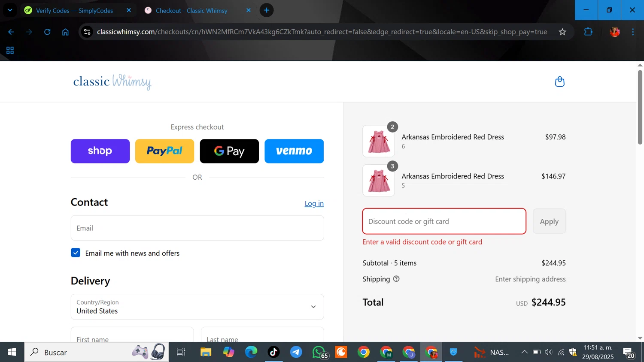Open the apps grid in bookmarks bar
This screenshot has height=362, width=644.
10,51
